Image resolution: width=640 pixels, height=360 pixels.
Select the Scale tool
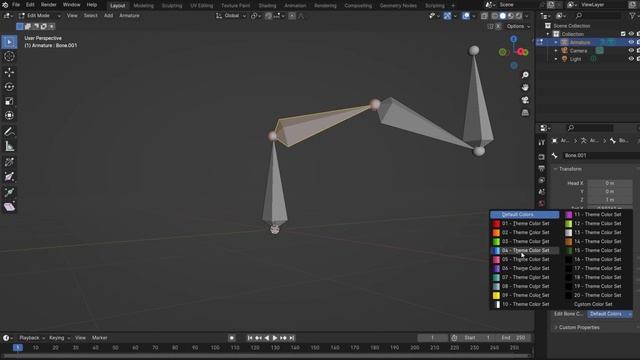[9, 101]
